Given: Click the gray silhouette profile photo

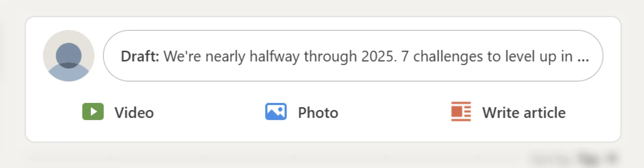Looking at the screenshot, I should [x=69, y=56].
